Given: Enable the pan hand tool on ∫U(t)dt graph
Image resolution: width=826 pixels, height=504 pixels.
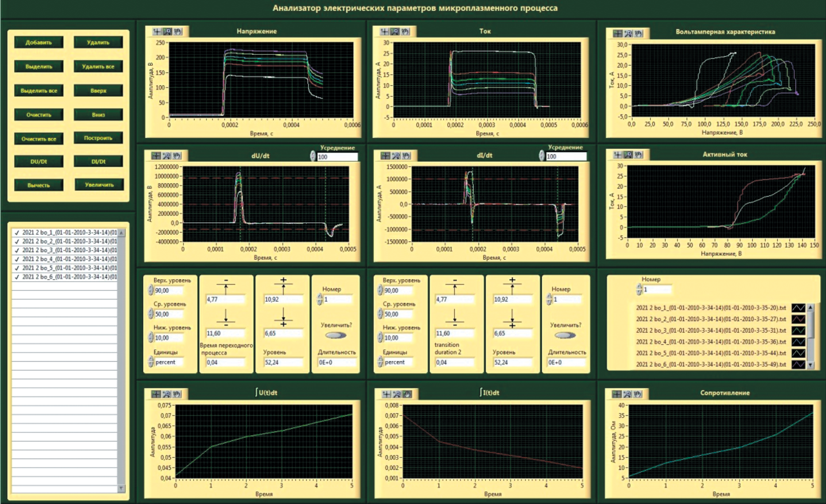Looking at the screenshot, I should (177, 394).
